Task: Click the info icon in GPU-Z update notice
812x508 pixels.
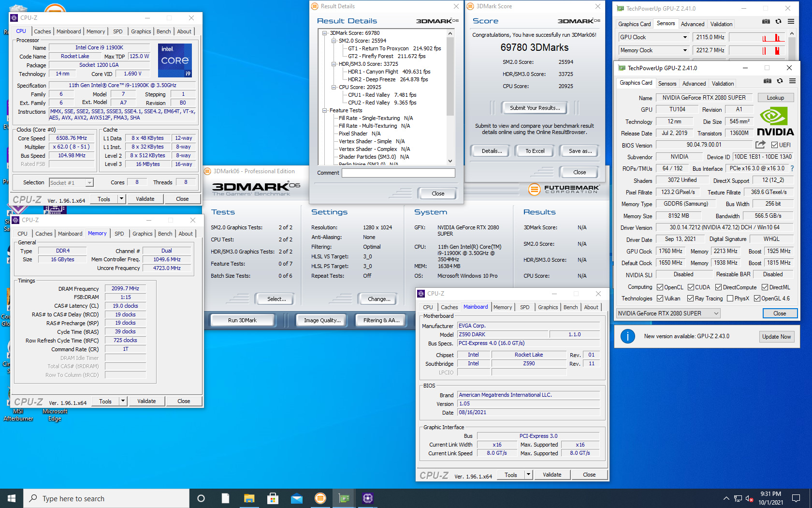Action: coord(627,336)
